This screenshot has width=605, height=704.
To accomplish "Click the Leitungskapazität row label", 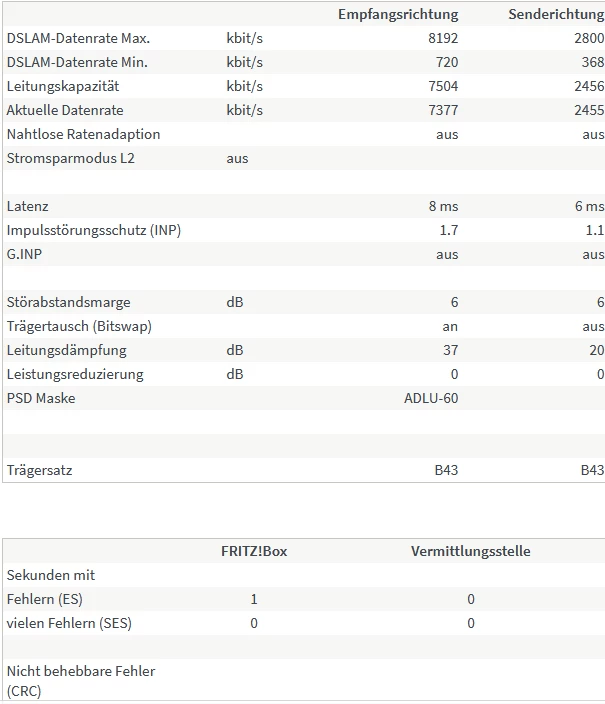I will (x=66, y=86).
